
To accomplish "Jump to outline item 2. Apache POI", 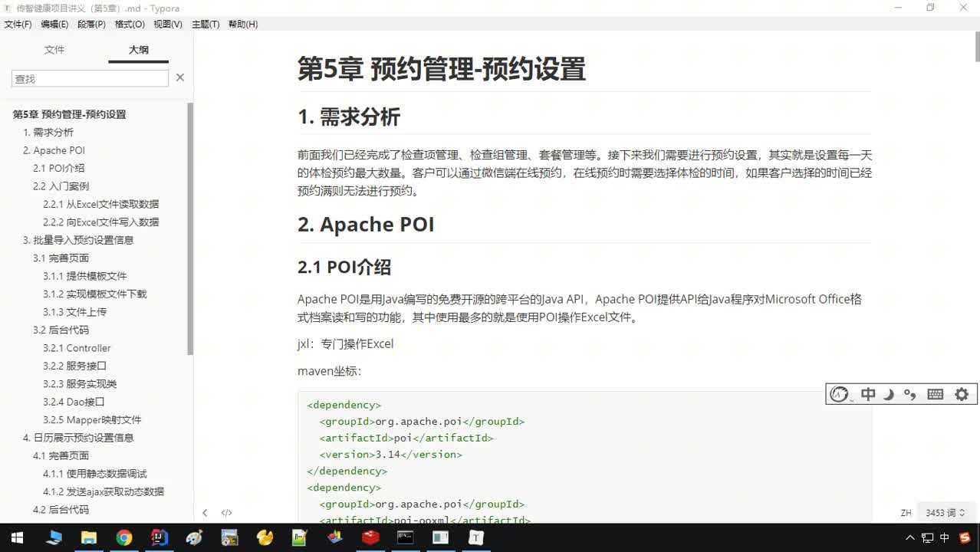I will (54, 150).
